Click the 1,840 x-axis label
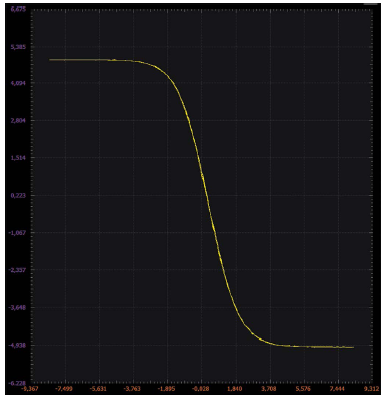The width and height of the screenshot is (384, 399). [236, 389]
